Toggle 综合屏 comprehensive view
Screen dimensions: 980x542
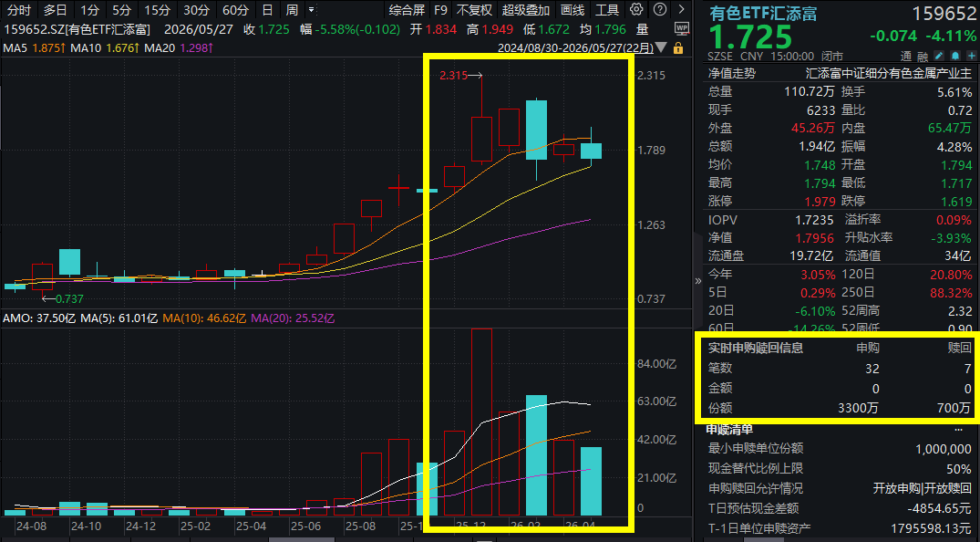tap(407, 10)
